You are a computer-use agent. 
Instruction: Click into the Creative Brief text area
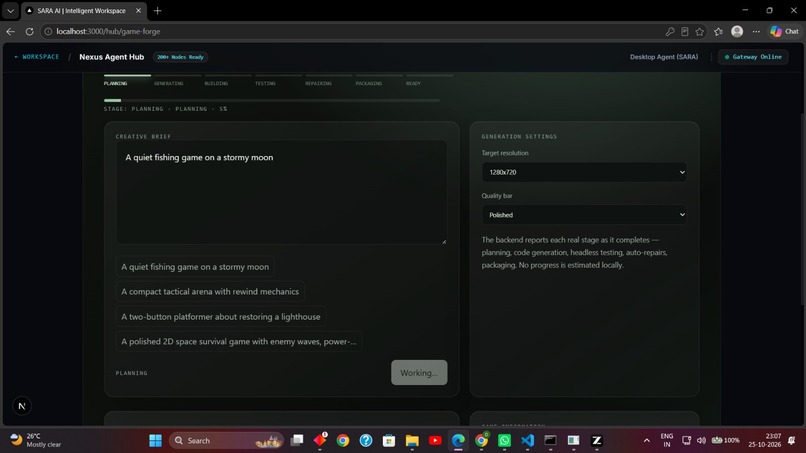pyautogui.click(x=281, y=192)
